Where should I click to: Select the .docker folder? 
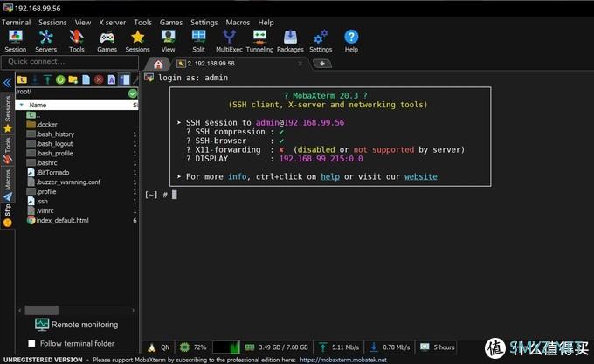point(42,125)
